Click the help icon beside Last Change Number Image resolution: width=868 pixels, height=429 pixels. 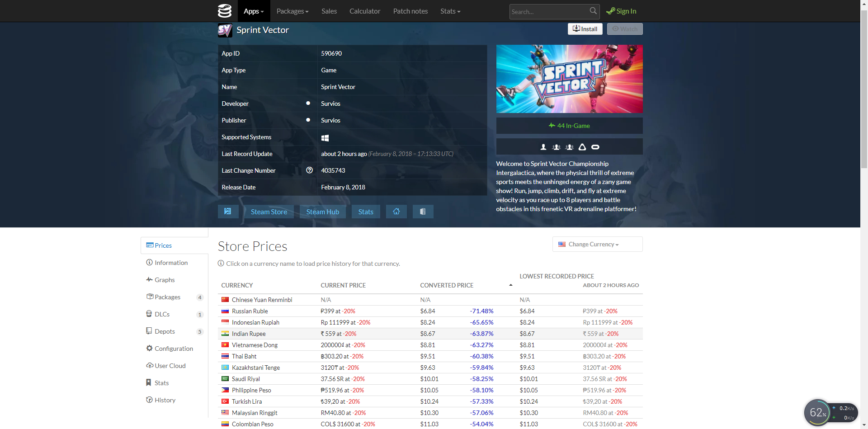click(309, 170)
